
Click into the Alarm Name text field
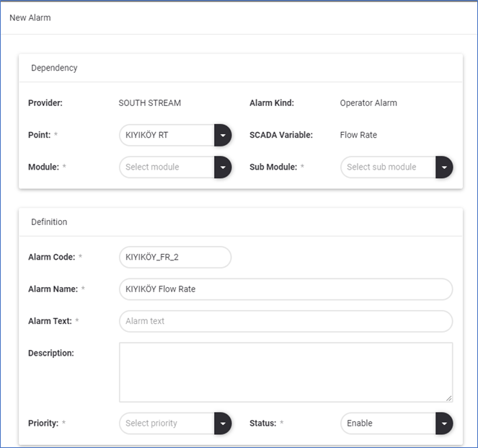(x=286, y=289)
